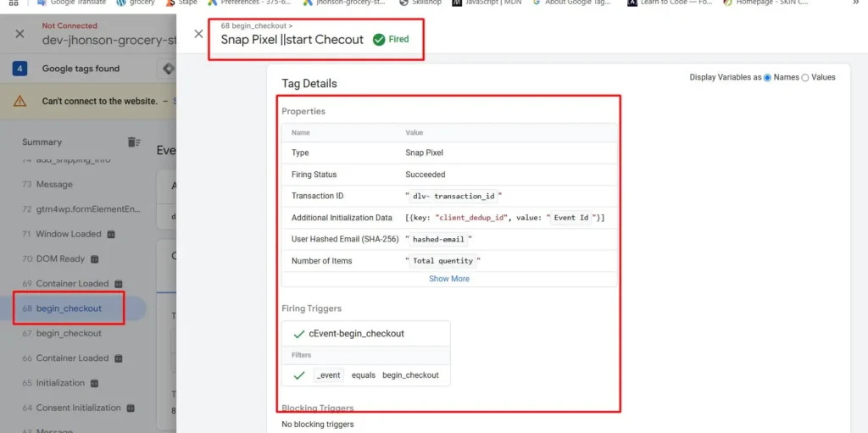This screenshot has height=433, width=868.
Task: Click the Total quentity variable chip
Action: (442, 261)
